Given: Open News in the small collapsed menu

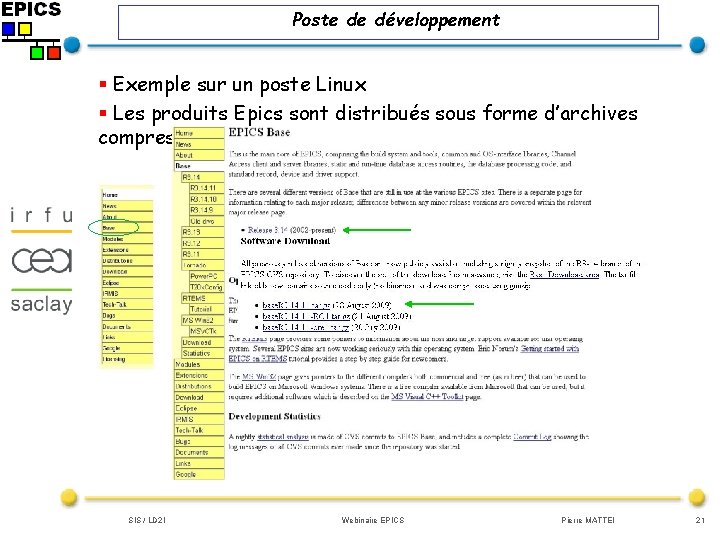Looking at the screenshot, I should 127,206.
